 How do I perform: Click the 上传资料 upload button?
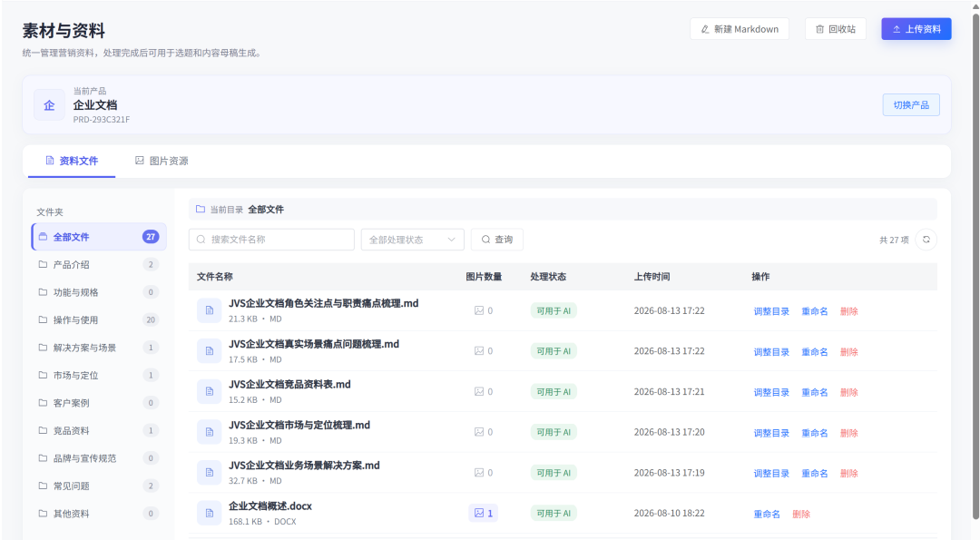click(916, 29)
